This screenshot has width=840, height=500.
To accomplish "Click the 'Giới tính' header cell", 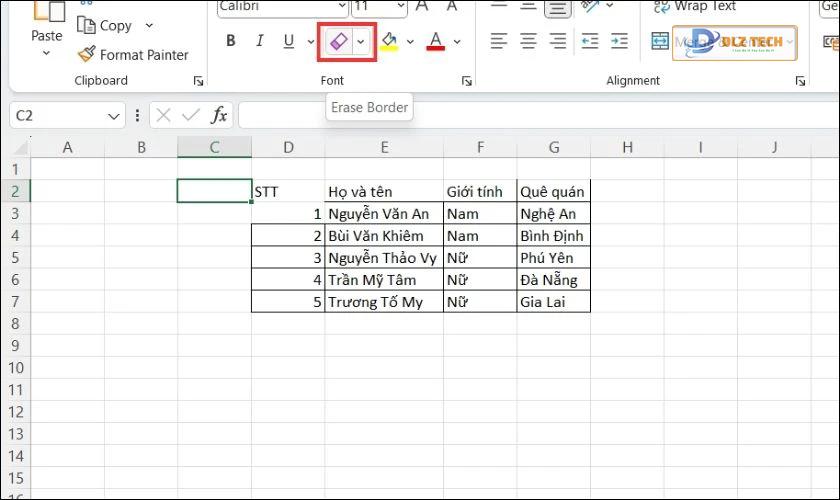I will 480,191.
